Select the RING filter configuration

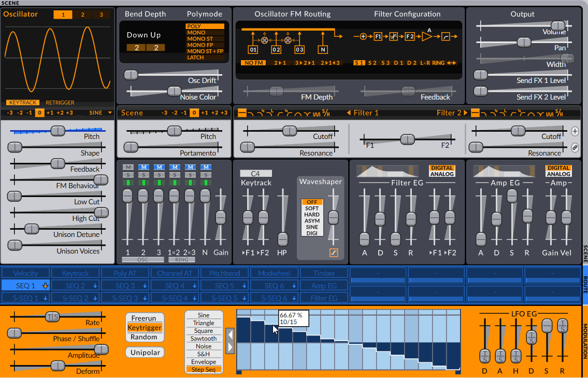[x=438, y=63]
